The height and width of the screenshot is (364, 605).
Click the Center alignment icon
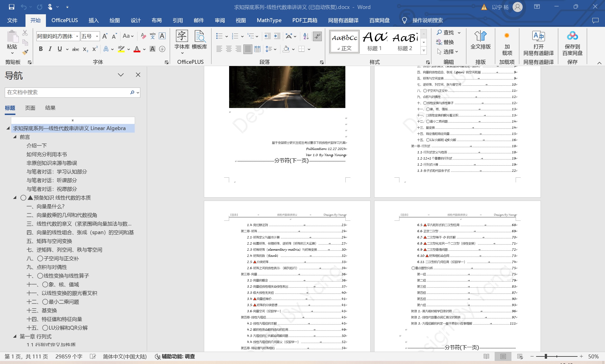229,49
